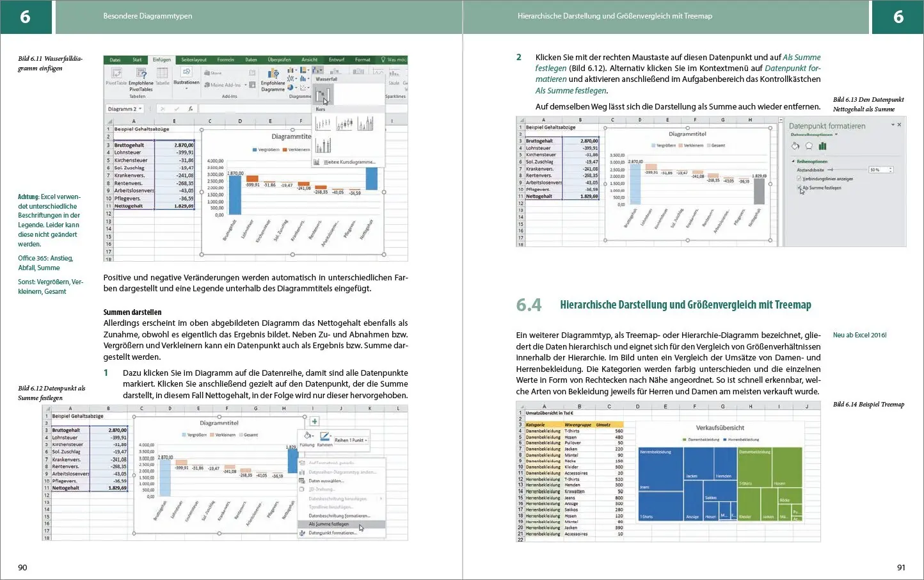The height and width of the screenshot is (580, 924).
Task: Select the Wasserfall chart thumbnail
Action: [x=323, y=95]
